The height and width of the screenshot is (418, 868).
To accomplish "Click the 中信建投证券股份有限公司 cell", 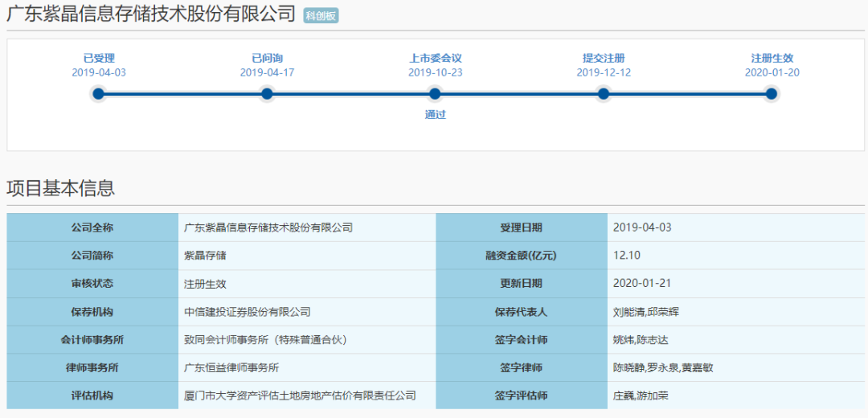I will point(307,312).
